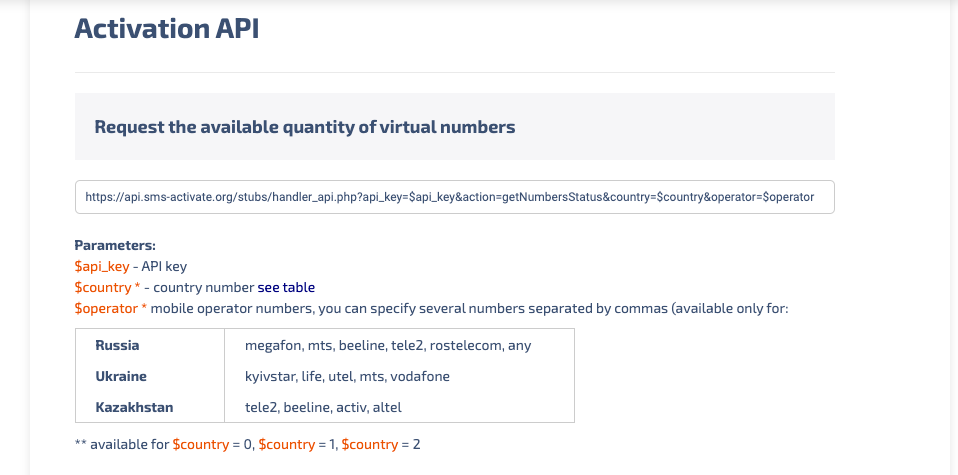Click the 'API key' parameter description text
Image resolution: width=958 pixels, height=475 pixels.
(164, 266)
